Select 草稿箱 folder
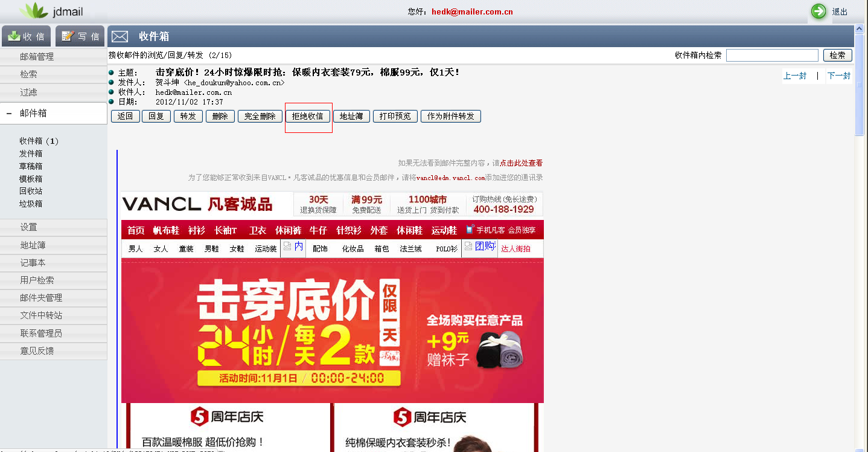868x452 pixels. pos(31,166)
